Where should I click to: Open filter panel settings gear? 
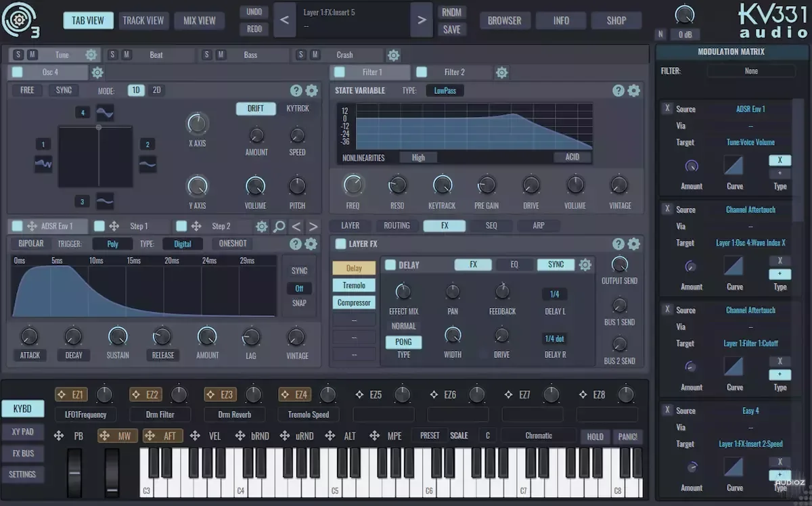pyautogui.click(x=634, y=91)
